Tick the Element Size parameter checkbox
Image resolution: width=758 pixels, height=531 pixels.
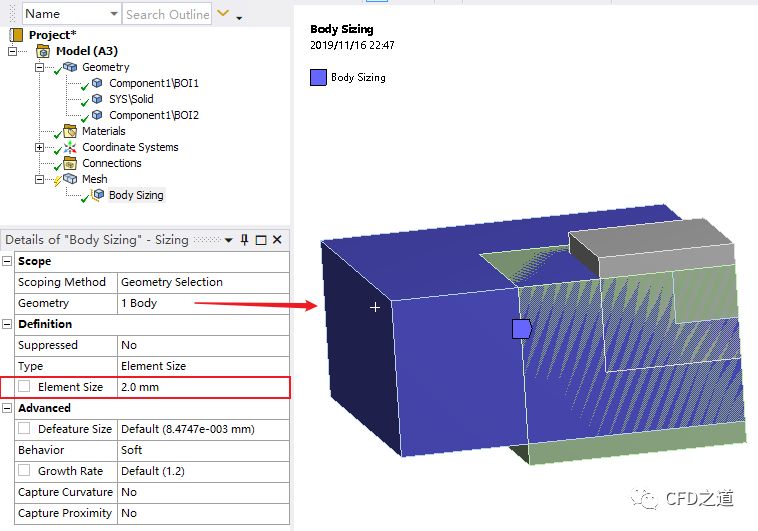pos(24,387)
